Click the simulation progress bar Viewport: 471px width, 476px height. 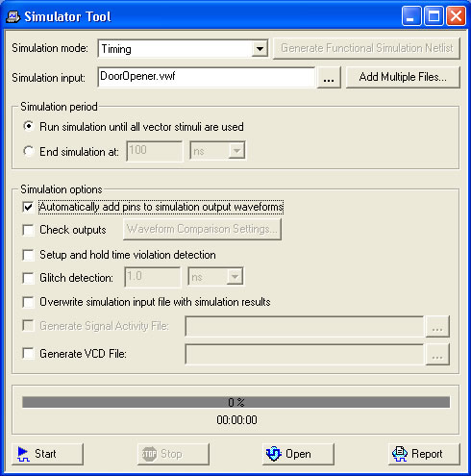(x=236, y=402)
